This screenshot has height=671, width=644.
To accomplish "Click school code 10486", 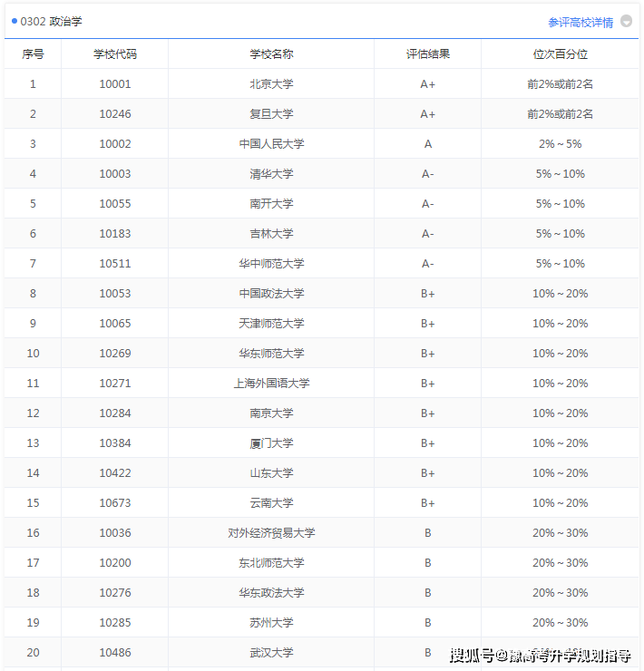I will click(x=115, y=654).
